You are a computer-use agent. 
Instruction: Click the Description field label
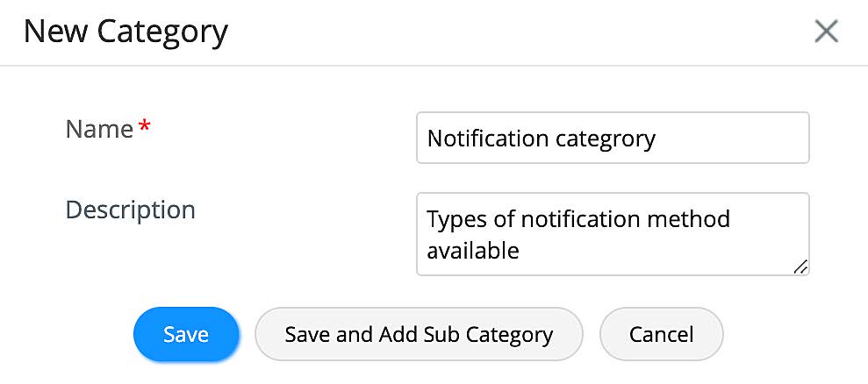pos(131,210)
